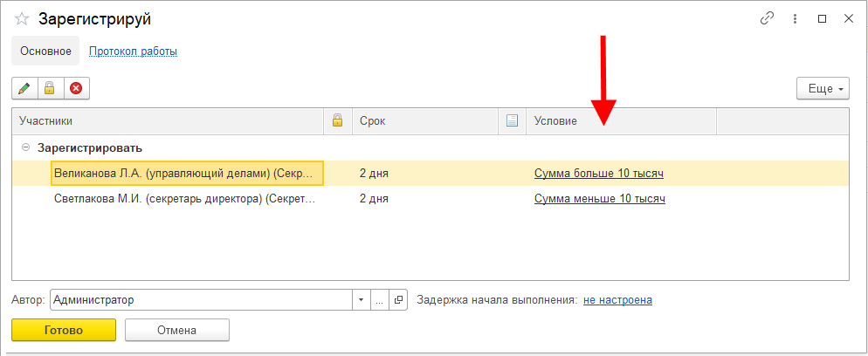
Task: Expand the Автор field dropdown arrow
Action: point(362,300)
